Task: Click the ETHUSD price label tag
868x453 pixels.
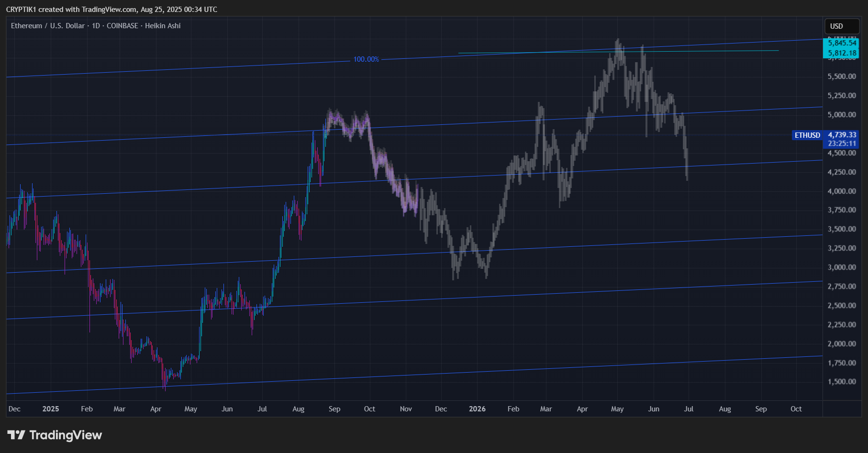Action: click(807, 135)
